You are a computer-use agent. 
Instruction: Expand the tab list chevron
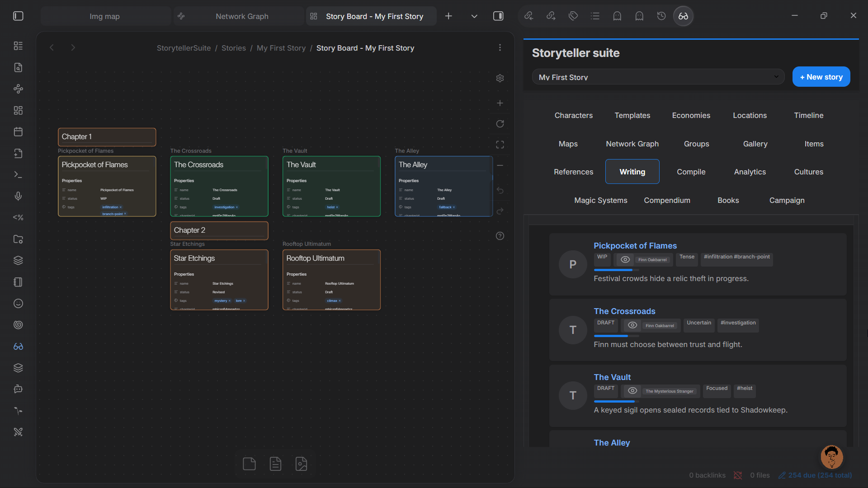pos(474,16)
